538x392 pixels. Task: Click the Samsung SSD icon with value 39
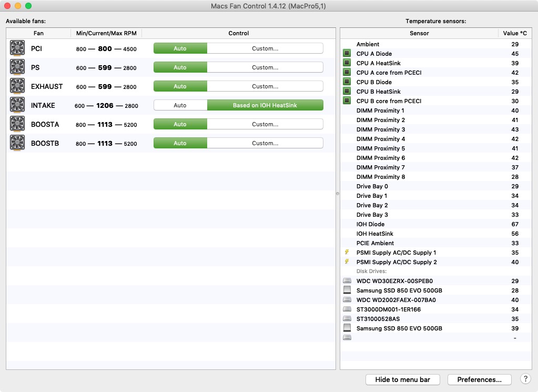(x=347, y=328)
